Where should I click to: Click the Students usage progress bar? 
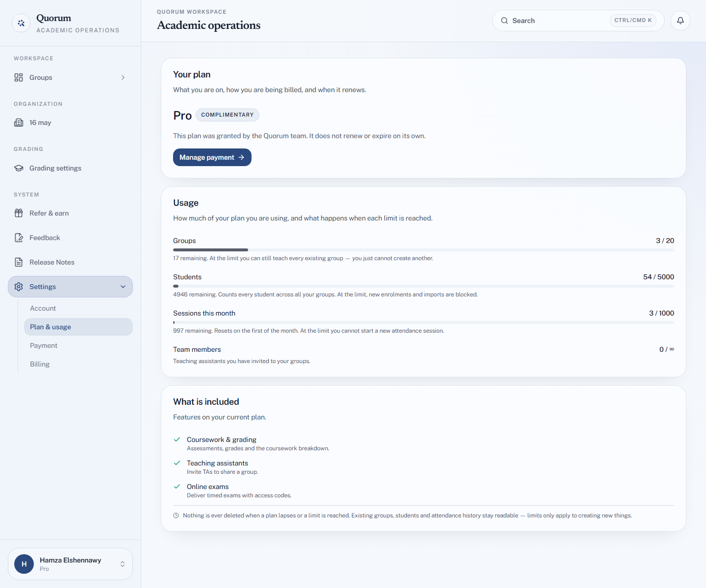[x=424, y=286]
